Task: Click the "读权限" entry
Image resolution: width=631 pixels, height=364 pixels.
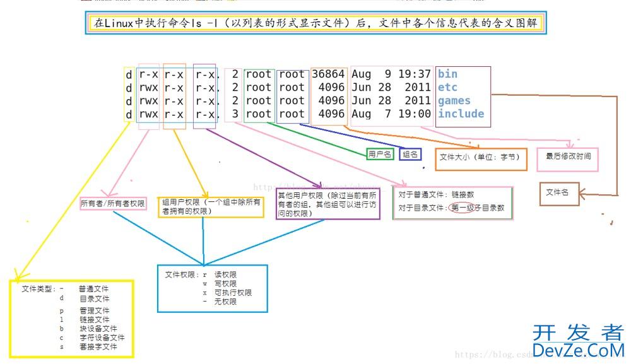Action: (x=225, y=274)
